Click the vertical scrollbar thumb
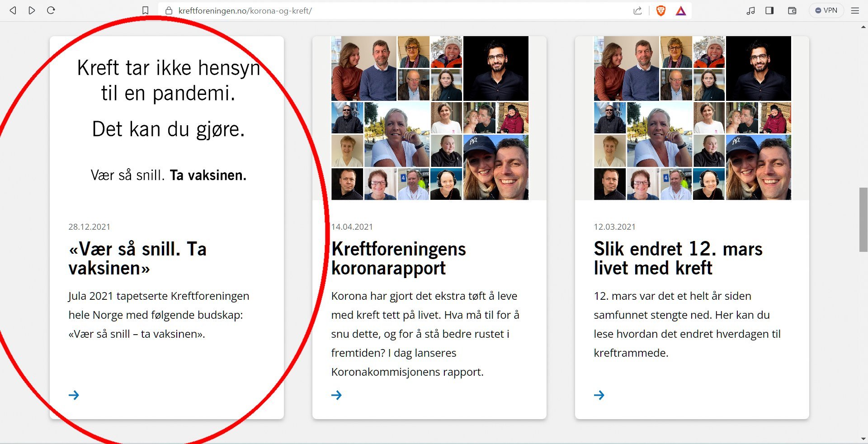This screenshot has width=868, height=444. (x=863, y=220)
